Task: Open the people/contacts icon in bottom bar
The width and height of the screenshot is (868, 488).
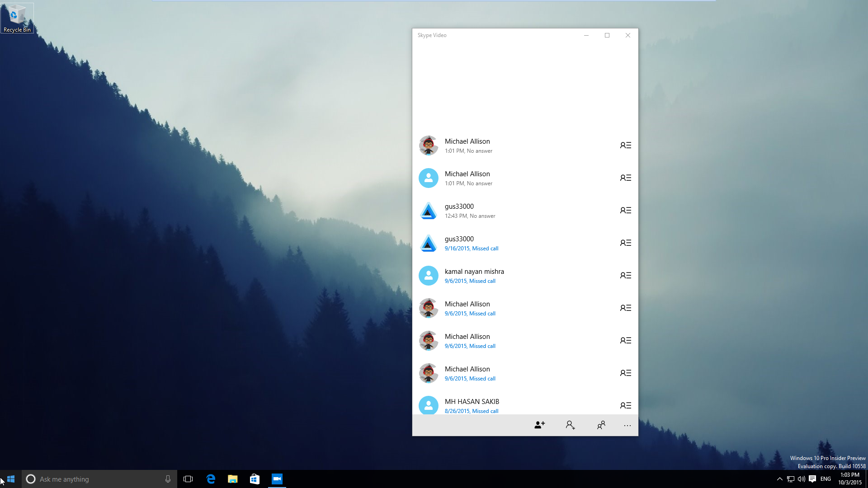Action: (601, 425)
